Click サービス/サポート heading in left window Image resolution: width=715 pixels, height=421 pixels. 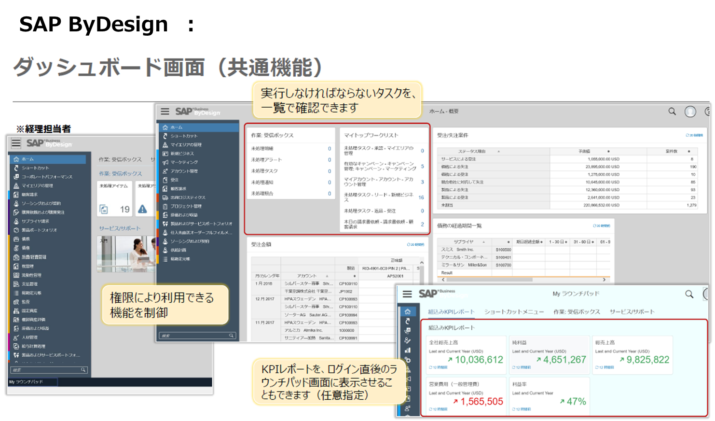coord(120,228)
